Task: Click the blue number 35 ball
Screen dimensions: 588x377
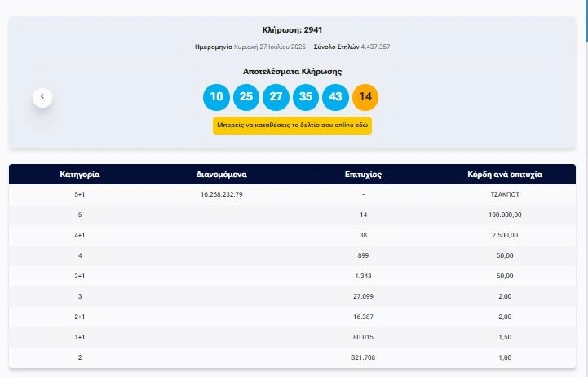Action: point(306,97)
